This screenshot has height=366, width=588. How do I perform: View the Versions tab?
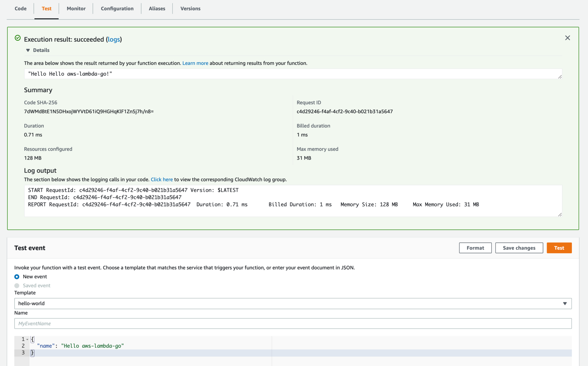(x=190, y=8)
